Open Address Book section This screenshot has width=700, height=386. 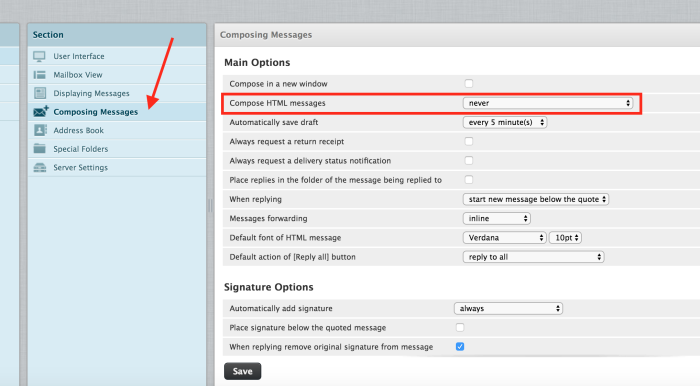117,130
